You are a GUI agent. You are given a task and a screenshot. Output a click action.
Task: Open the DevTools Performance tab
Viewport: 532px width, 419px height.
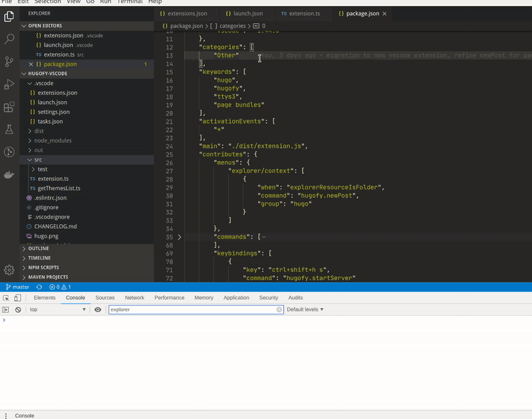[x=170, y=297]
